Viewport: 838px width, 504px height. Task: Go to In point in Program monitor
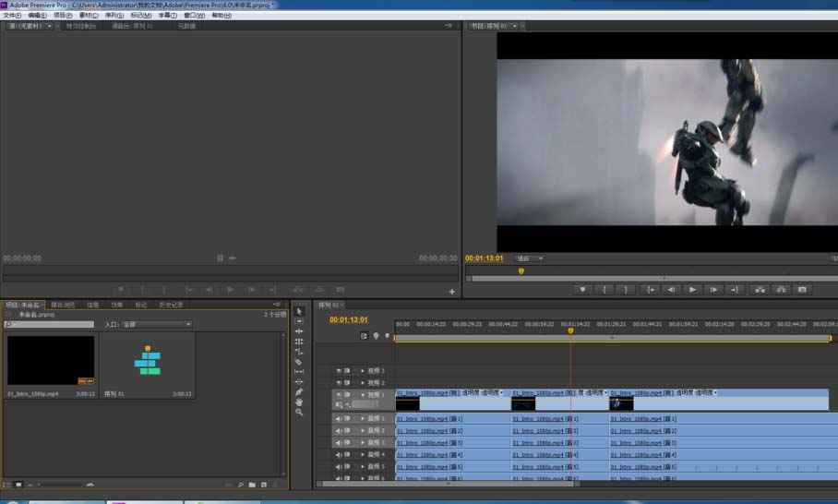[651, 290]
